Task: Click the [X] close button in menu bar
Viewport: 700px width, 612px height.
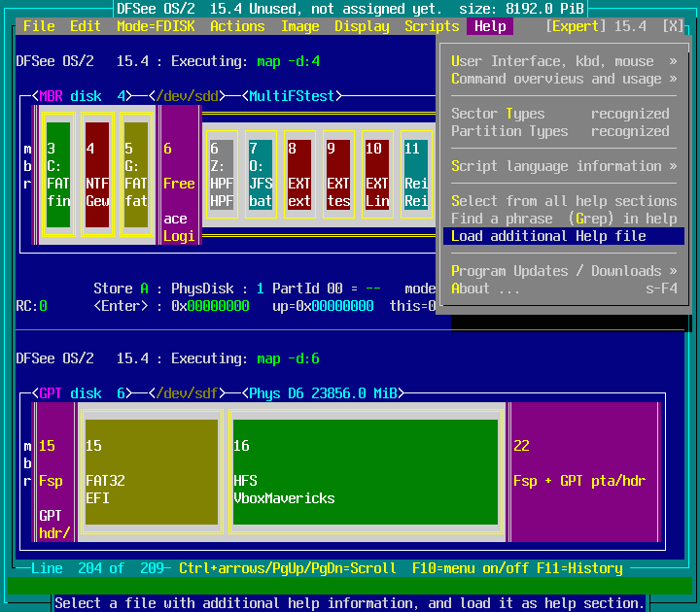Action: point(673,26)
